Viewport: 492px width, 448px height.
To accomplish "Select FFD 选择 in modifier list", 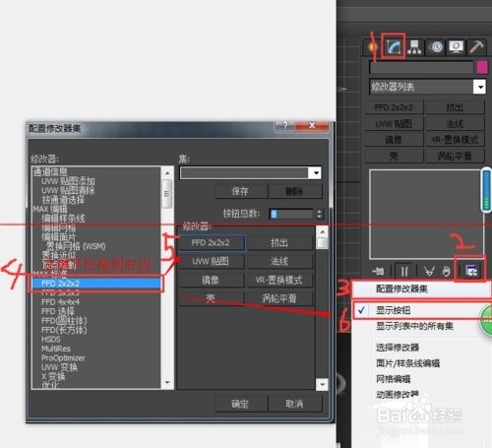I will tap(58, 311).
